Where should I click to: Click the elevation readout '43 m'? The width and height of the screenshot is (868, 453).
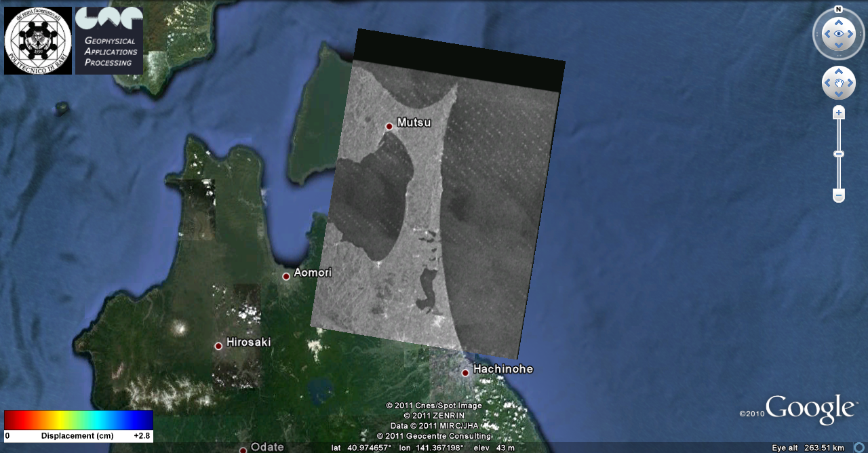coord(506,448)
